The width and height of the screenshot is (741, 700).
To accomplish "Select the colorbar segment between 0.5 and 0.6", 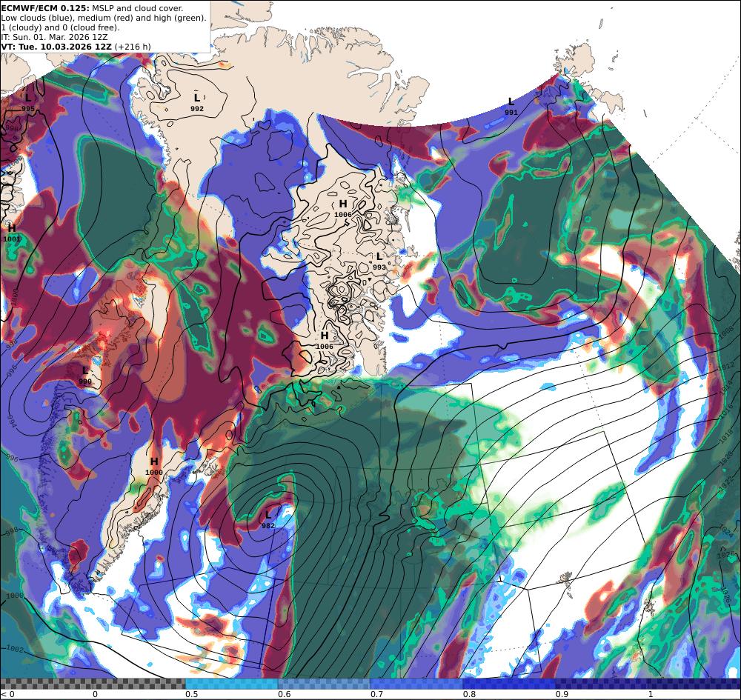I will 231,684.
